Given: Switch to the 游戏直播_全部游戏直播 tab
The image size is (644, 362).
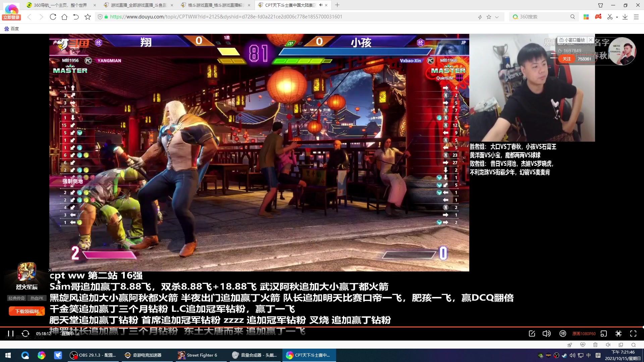Looking at the screenshot, I should pos(138,5).
